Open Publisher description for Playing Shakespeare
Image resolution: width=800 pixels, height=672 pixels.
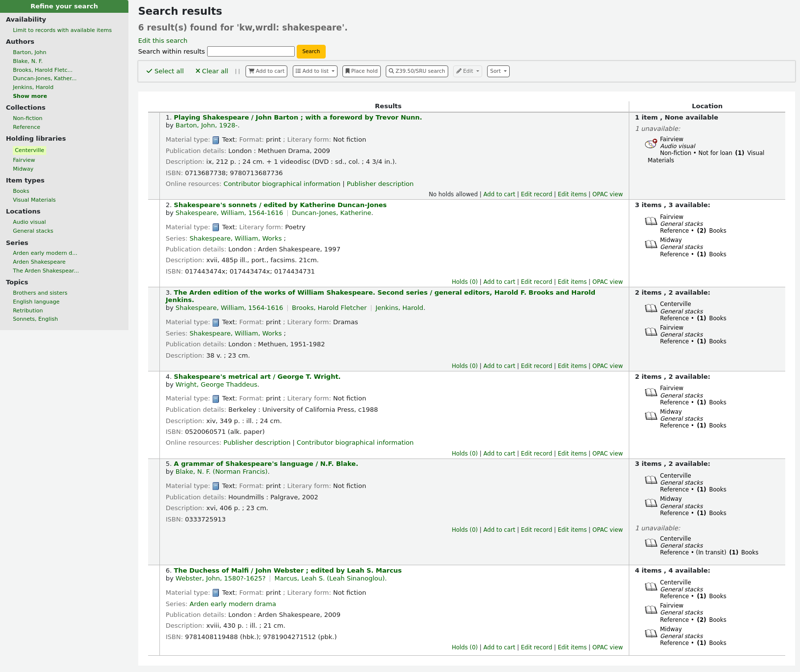pyautogui.click(x=380, y=184)
